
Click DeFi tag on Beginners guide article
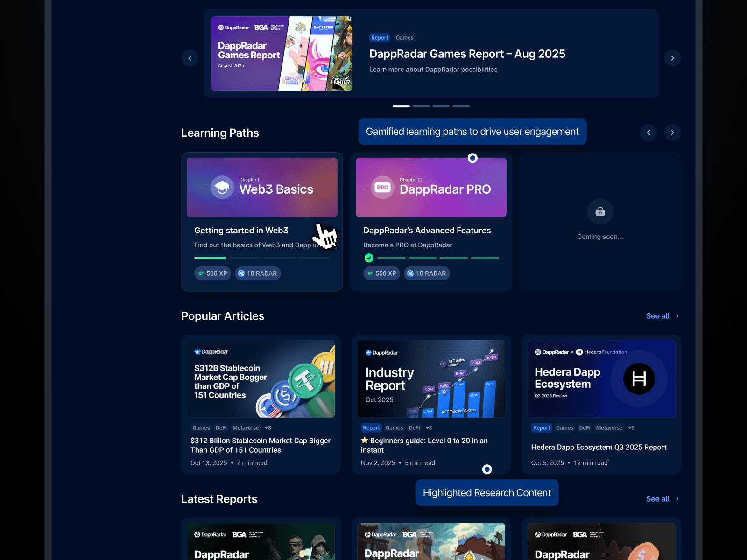pos(415,428)
